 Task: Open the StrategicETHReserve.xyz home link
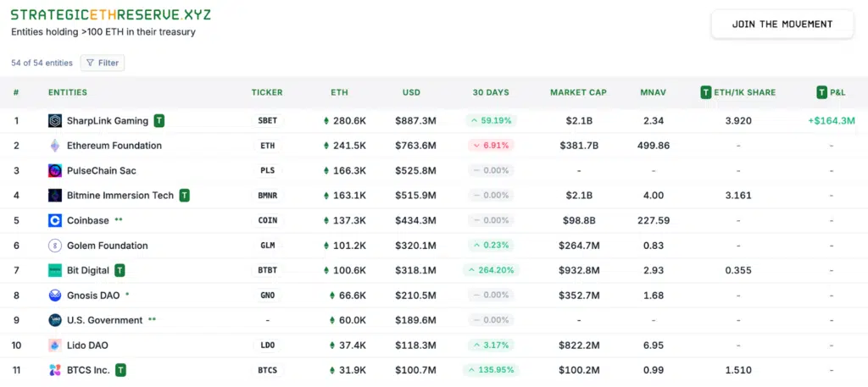[x=111, y=15]
